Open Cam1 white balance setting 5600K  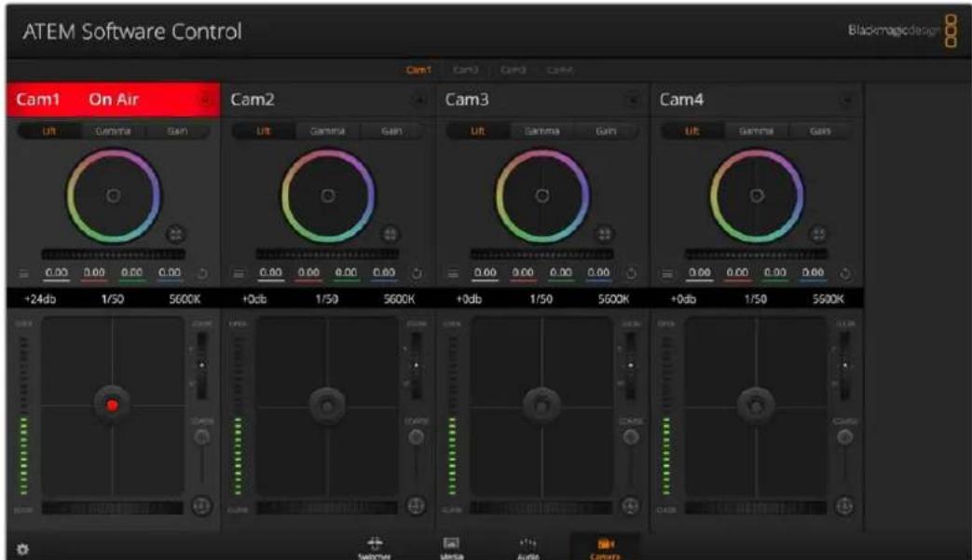tap(185, 299)
